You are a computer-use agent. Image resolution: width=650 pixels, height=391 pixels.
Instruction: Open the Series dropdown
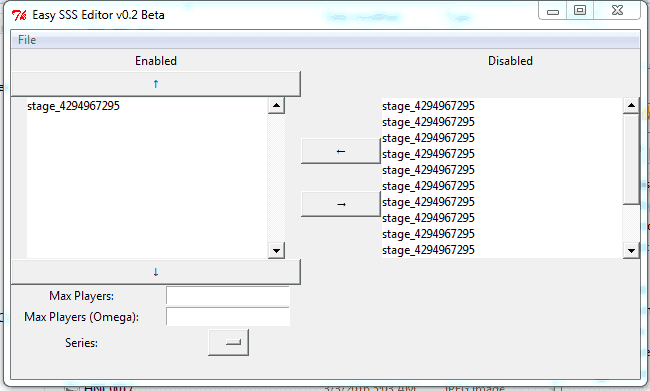(228, 342)
